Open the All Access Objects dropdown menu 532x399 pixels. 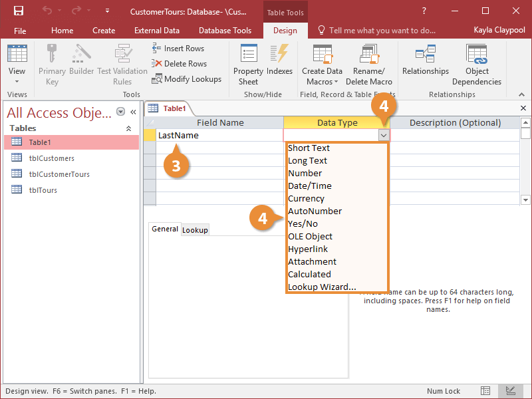(x=120, y=112)
